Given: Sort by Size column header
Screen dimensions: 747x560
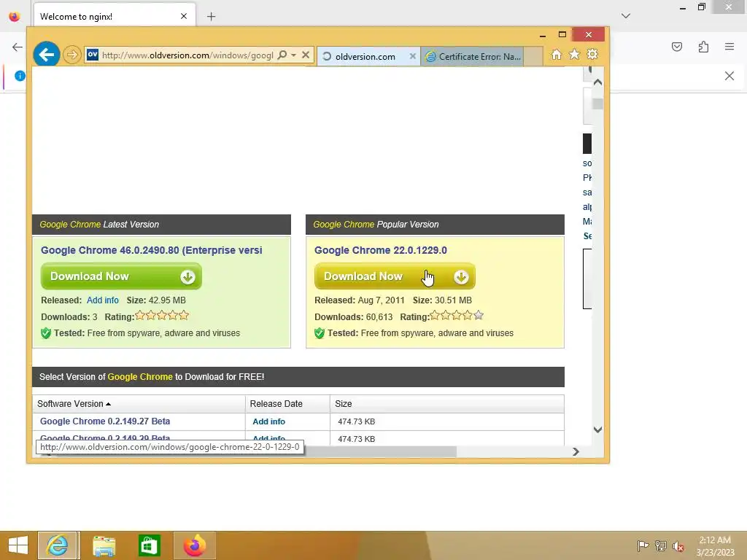Looking at the screenshot, I should pyautogui.click(x=447, y=404).
